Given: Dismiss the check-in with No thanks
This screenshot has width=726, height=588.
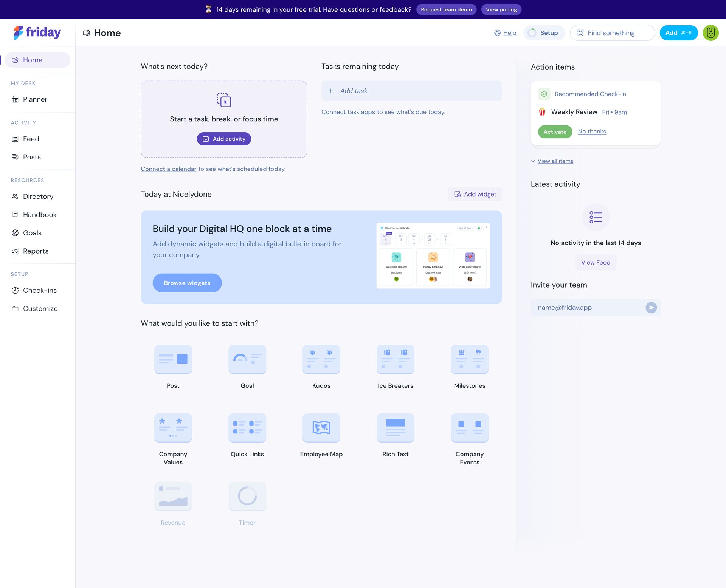Looking at the screenshot, I should (x=592, y=131).
